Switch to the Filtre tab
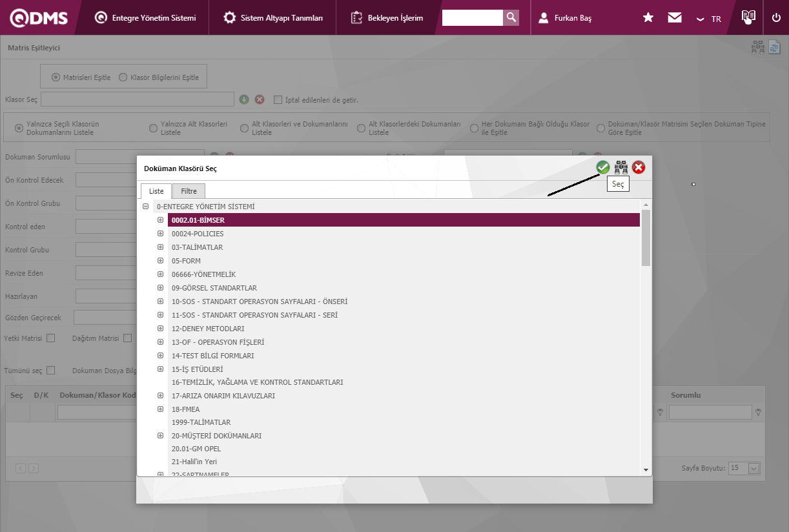The height and width of the screenshot is (532, 789). coord(189,191)
